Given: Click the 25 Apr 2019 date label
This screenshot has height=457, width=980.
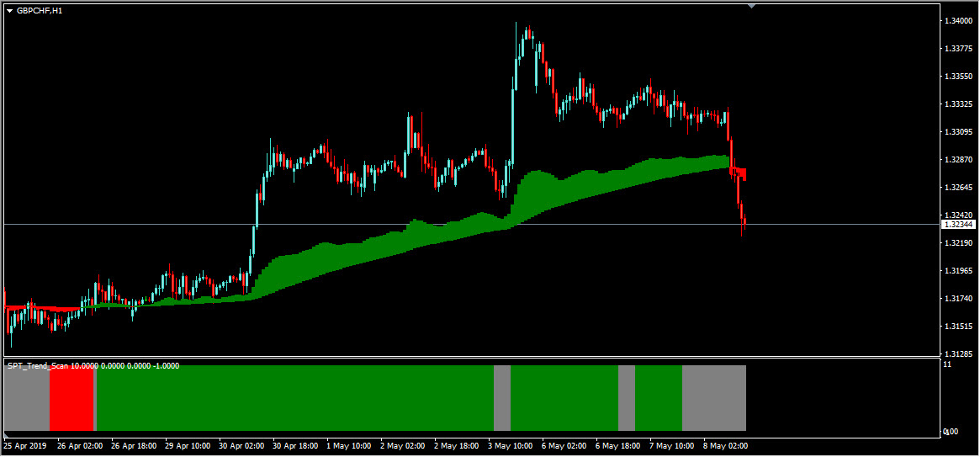Looking at the screenshot, I should click(x=24, y=446).
